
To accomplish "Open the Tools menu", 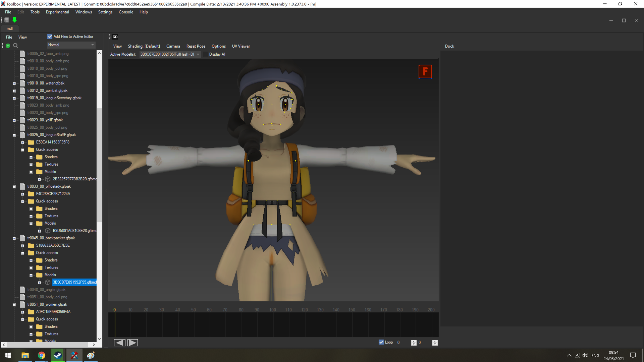I will tap(35, 12).
